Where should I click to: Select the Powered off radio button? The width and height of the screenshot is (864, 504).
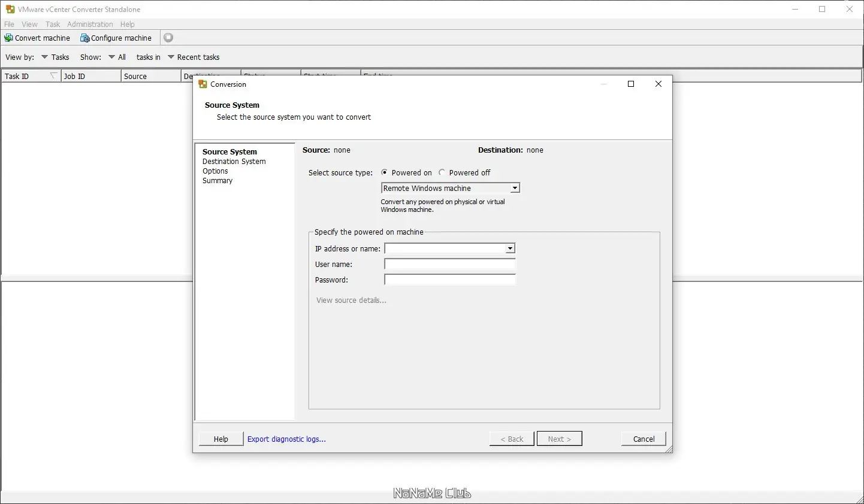point(442,172)
